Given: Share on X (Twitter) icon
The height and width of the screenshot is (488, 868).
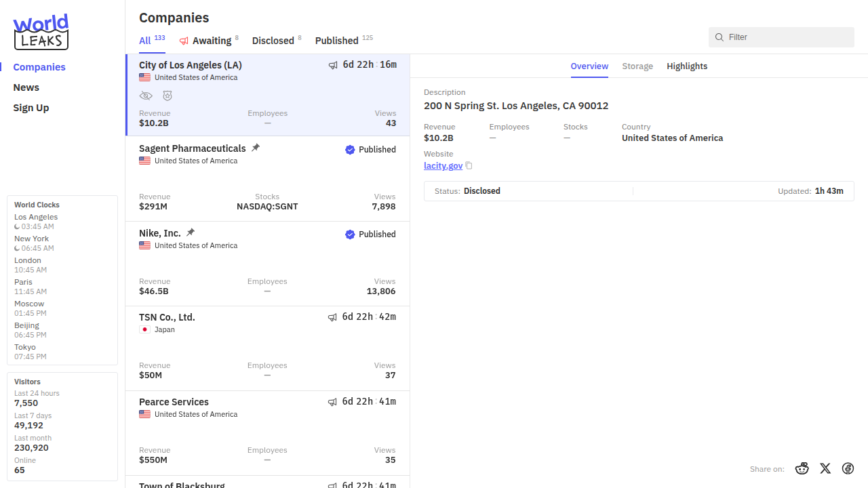Looking at the screenshot, I should tap(825, 468).
